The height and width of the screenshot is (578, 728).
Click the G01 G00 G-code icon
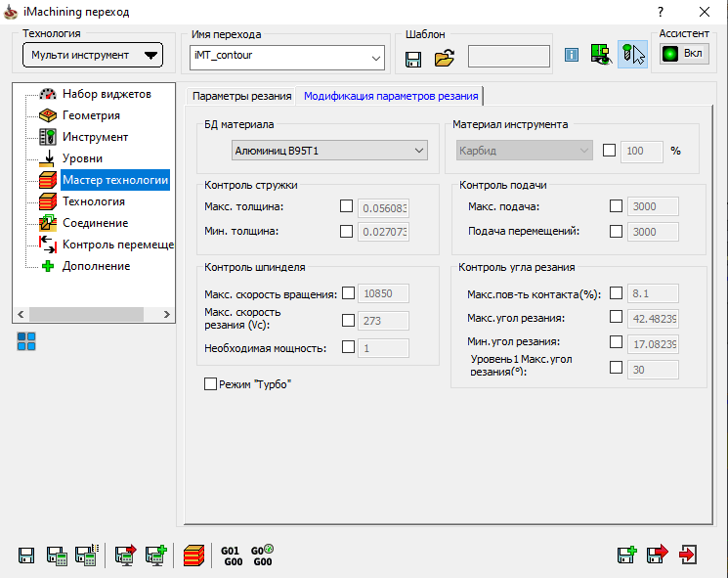[232, 556]
